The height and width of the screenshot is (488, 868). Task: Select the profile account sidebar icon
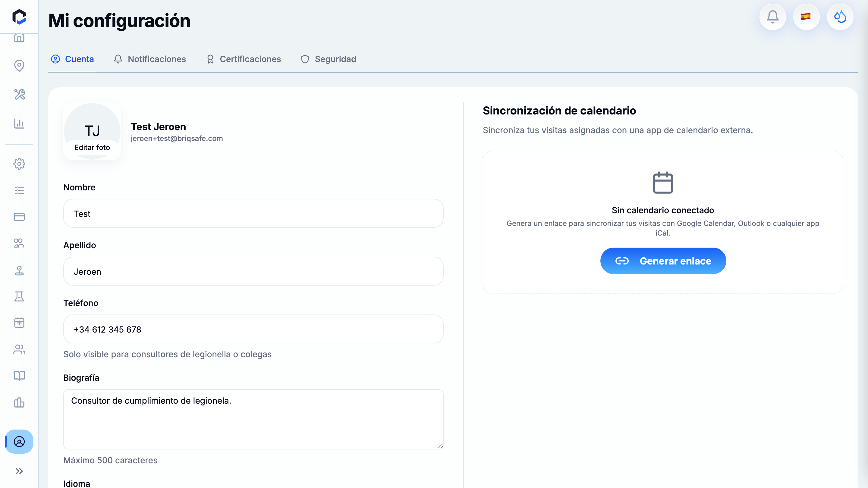click(19, 442)
